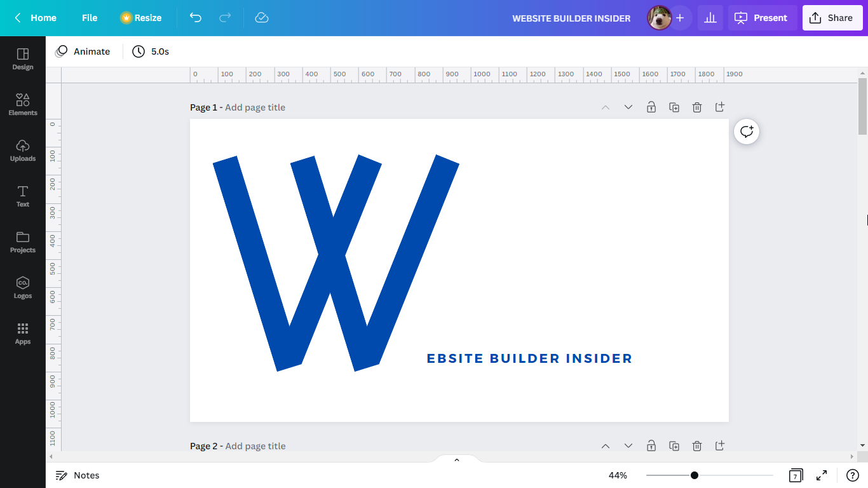Redo the last action

click(x=225, y=18)
